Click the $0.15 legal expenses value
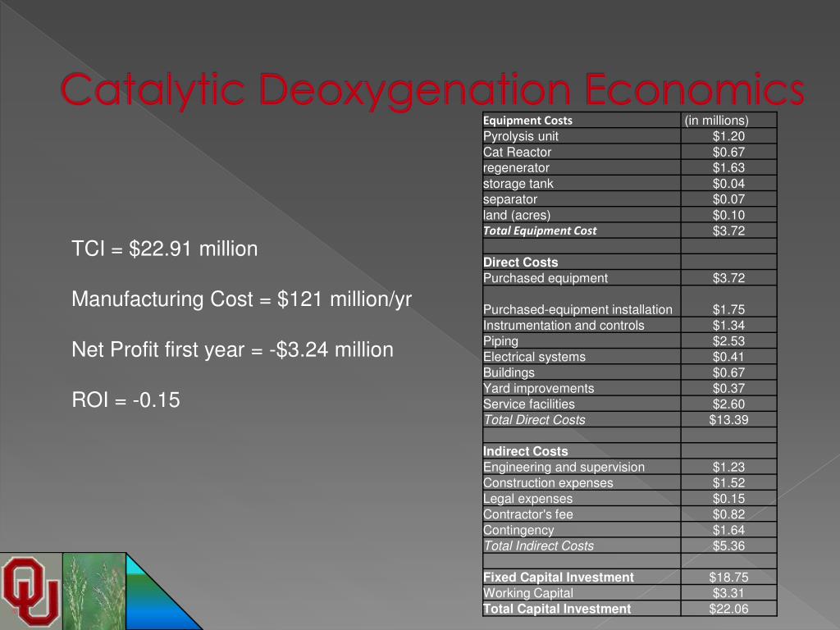This screenshot has height=630, width=840. pyautogui.click(x=728, y=499)
